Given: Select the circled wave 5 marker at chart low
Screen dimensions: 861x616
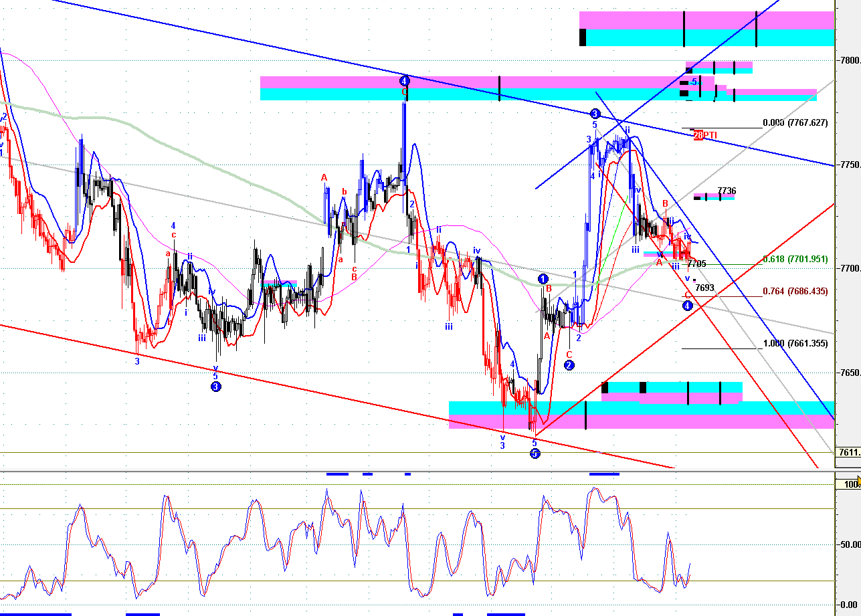Looking at the screenshot, I should pos(535,454).
